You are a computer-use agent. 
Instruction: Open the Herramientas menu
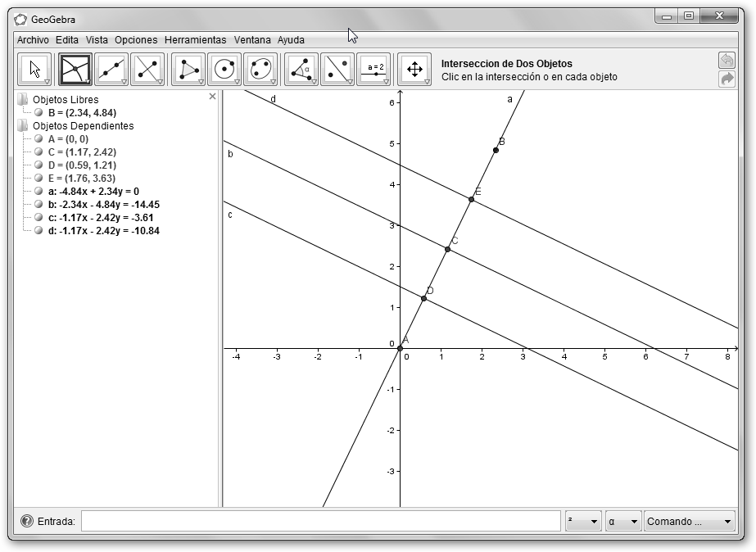tap(195, 39)
